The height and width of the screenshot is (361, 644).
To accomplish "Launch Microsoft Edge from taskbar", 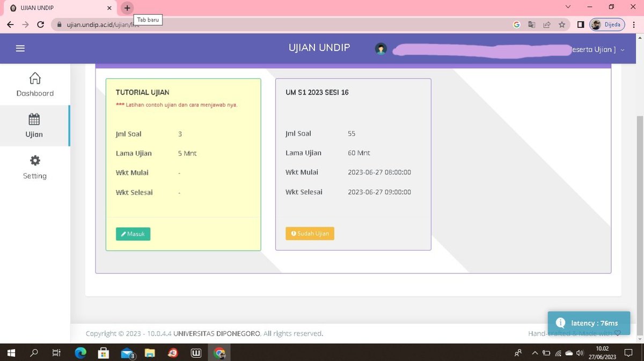I will (x=80, y=353).
